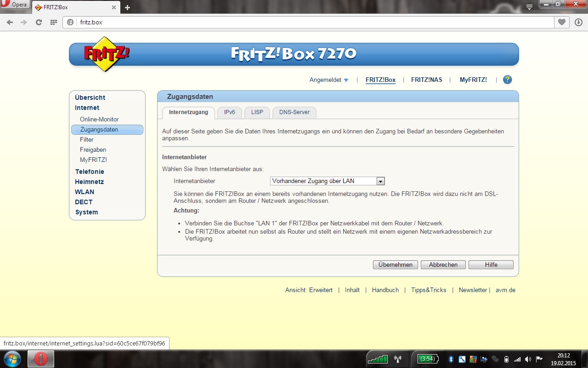Viewport: 588px width, 368px height.
Task: Open the network signal tray icon
Action: (517, 359)
